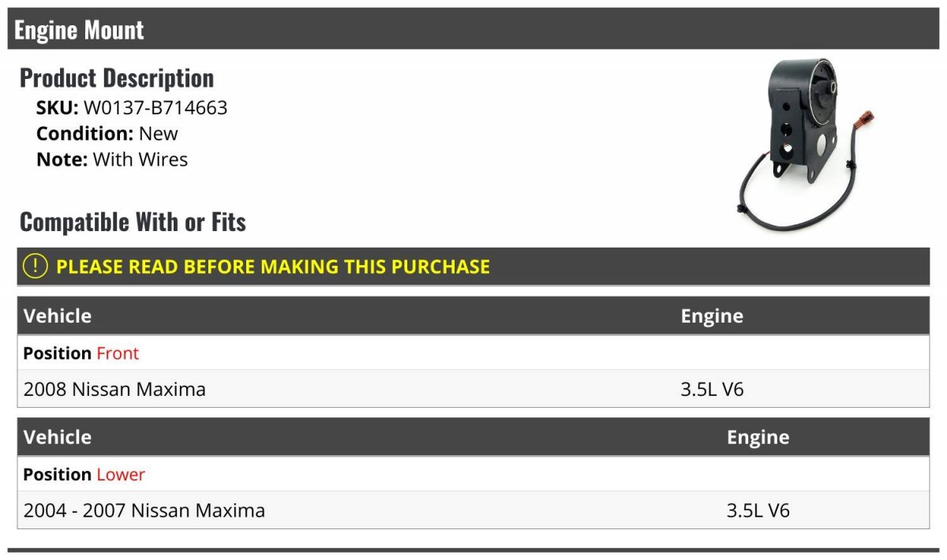Open the engine mount product image
Screen dimensions: 947x560
(x=807, y=144)
